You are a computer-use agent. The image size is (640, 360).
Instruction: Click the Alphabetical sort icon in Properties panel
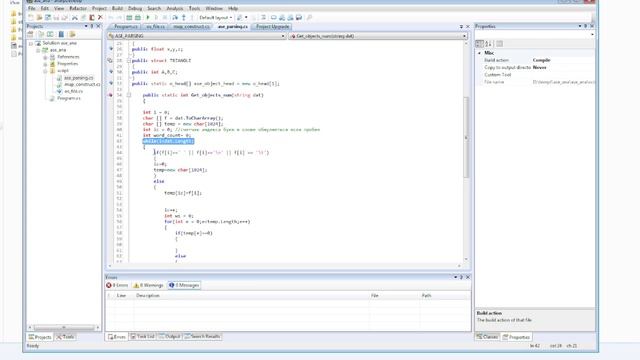489,44
